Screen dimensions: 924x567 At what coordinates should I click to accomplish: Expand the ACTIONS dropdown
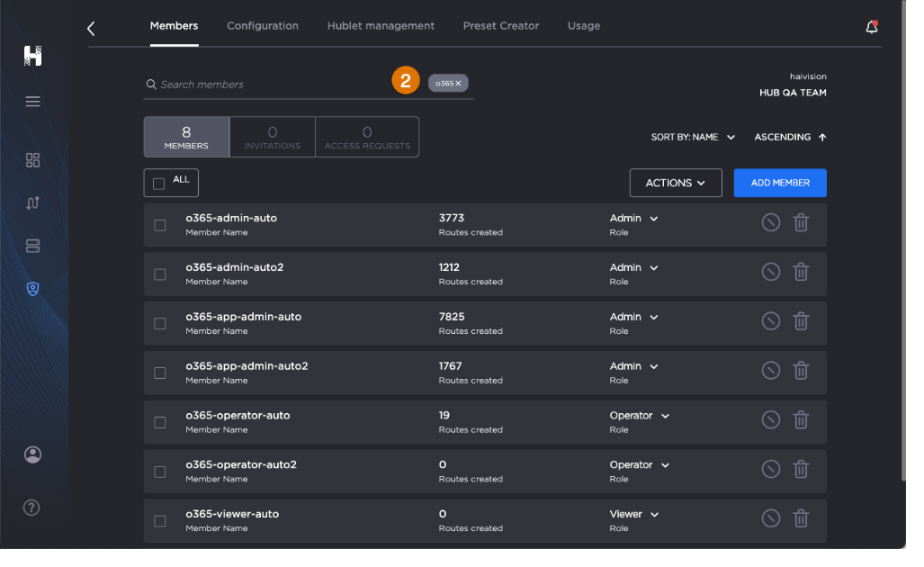point(675,183)
